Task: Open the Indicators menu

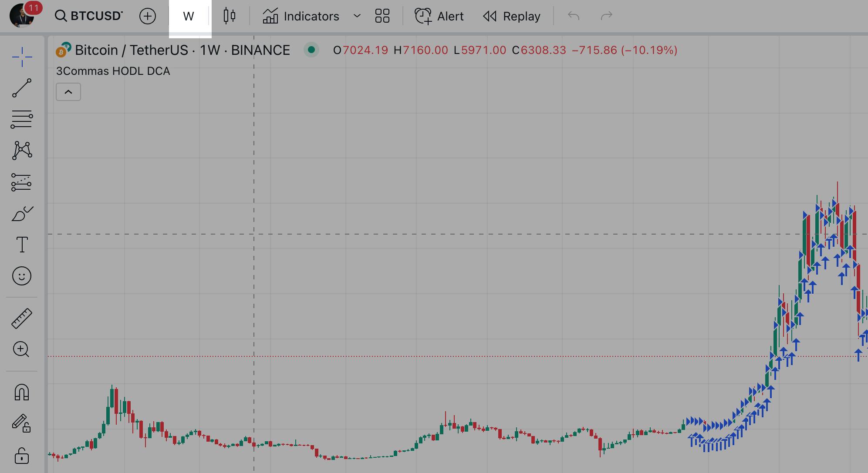Action: pyautogui.click(x=301, y=16)
